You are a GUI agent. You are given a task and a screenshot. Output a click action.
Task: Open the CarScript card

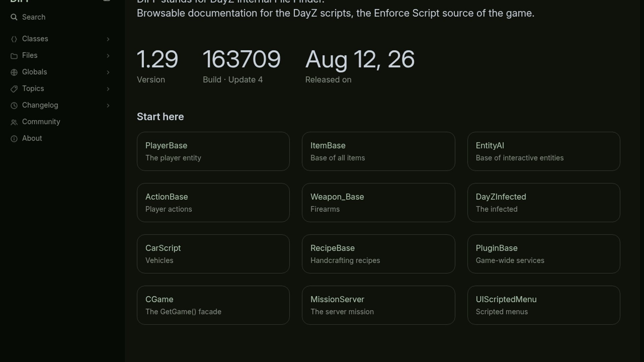[213, 254]
